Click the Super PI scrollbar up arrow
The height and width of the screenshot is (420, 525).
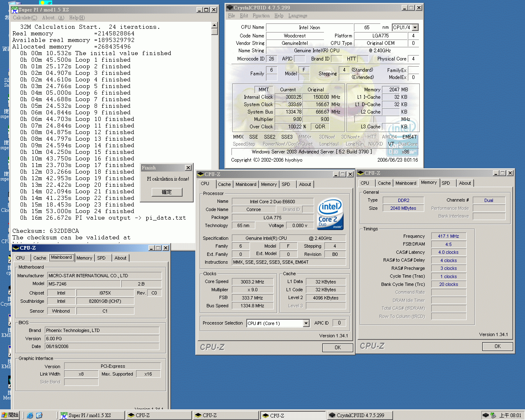(214, 25)
